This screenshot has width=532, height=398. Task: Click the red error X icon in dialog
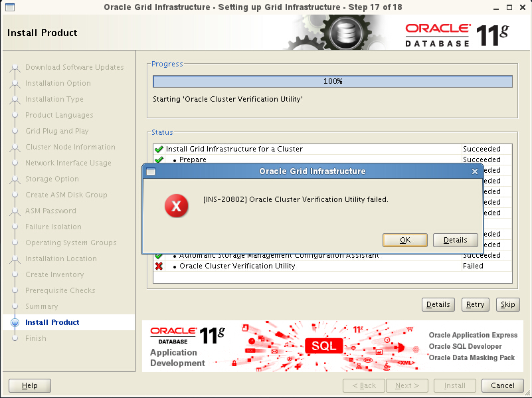177,205
